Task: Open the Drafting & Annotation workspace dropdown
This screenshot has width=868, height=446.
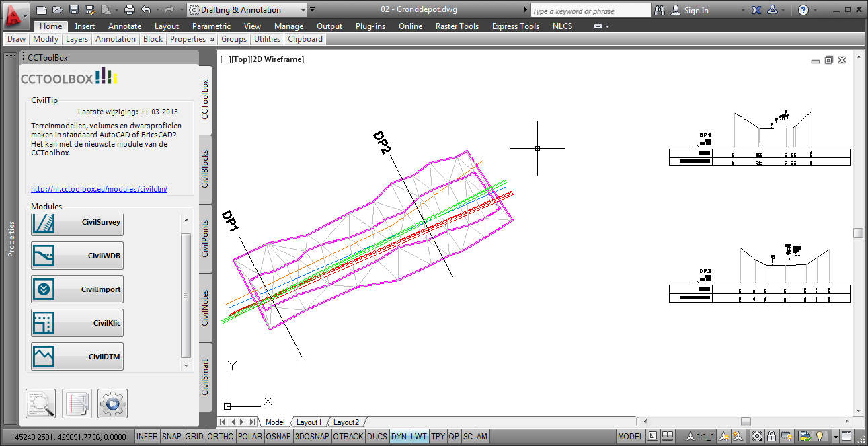Action: 247,10
